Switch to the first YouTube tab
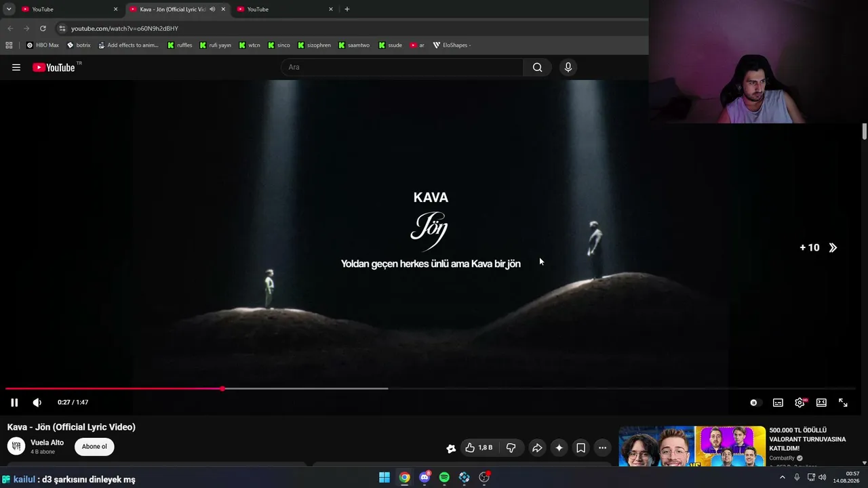Screen dimensions: 868x488 pos(69,9)
